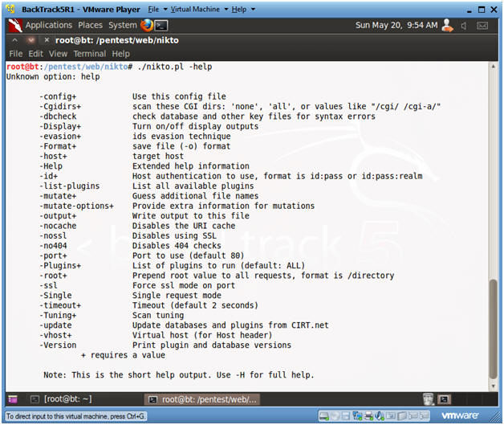Image resolution: width=504 pixels, height=425 pixels.
Task: Click the '-no404' option text
Action: coord(53,246)
